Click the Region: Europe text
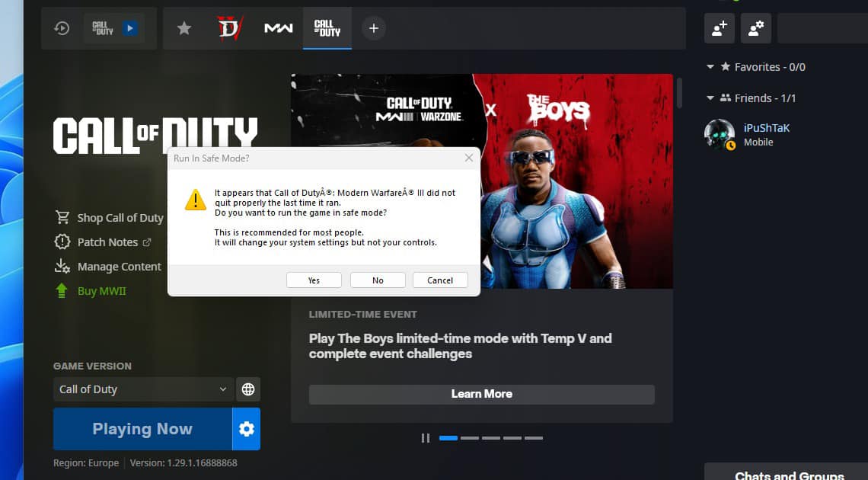The image size is (868, 480). pyautogui.click(x=86, y=462)
